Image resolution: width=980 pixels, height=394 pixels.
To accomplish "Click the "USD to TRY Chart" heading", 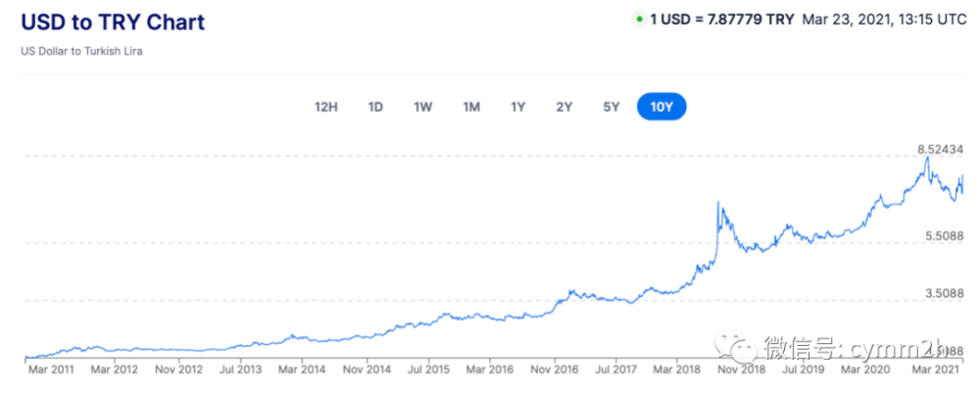I will pos(113,23).
